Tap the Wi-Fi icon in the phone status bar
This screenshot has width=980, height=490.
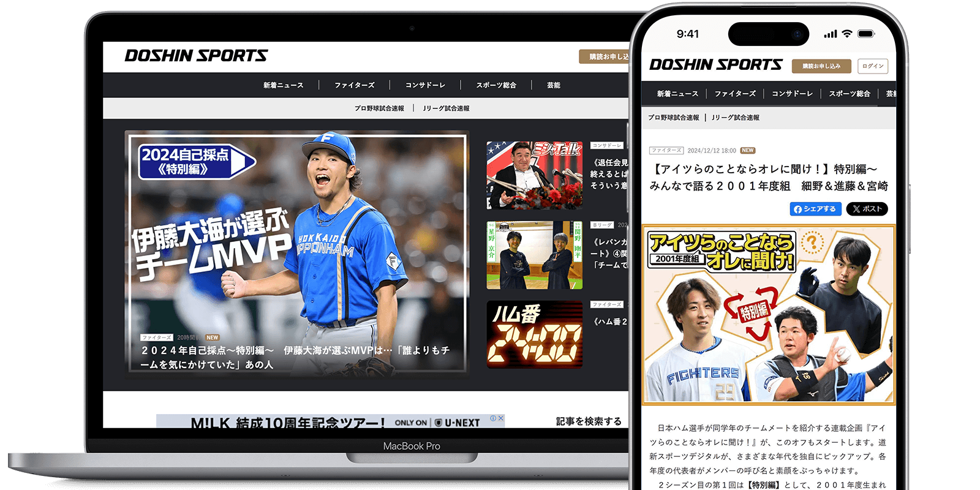click(846, 34)
